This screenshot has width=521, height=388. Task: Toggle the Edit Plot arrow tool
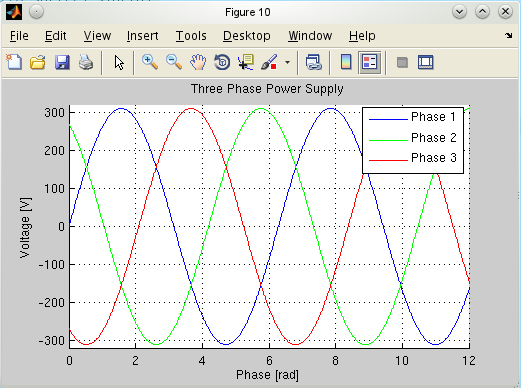119,62
